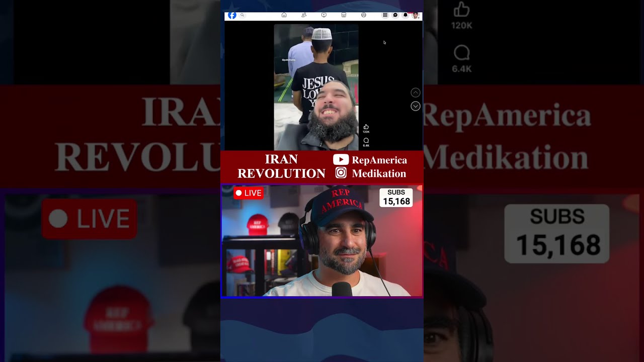This screenshot has height=362, width=644.
Task: Open the Messenger chat icon
Action: [x=395, y=15]
